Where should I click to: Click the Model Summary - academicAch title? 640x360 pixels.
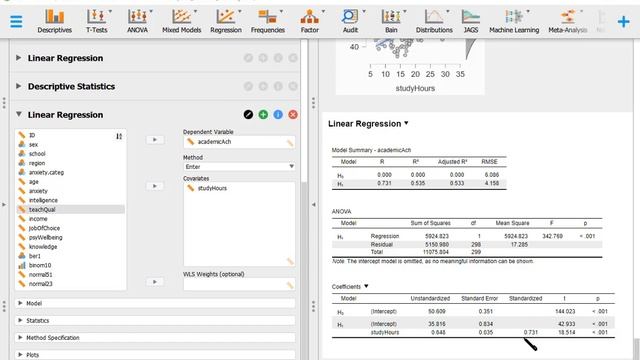point(371,150)
